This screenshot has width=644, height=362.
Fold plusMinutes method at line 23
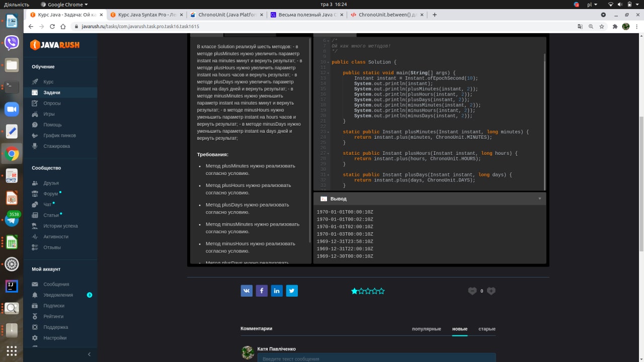coord(329,132)
